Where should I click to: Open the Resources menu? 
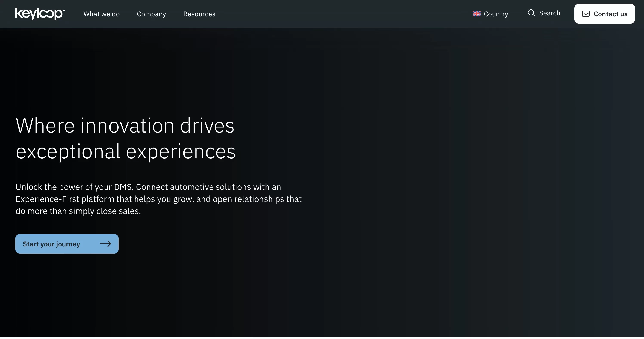199,14
